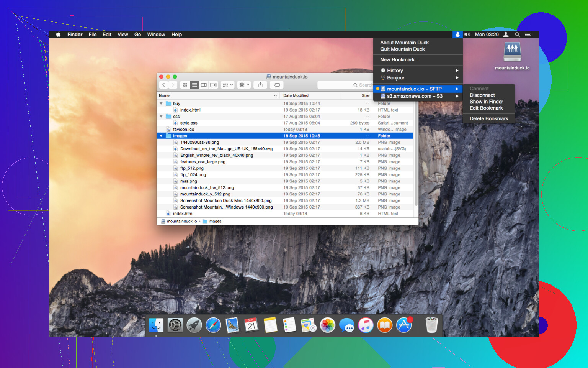Open the Trash in the Dock
Image resolution: width=588 pixels, height=368 pixels.
pyautogui.click(x=431, y=325)
